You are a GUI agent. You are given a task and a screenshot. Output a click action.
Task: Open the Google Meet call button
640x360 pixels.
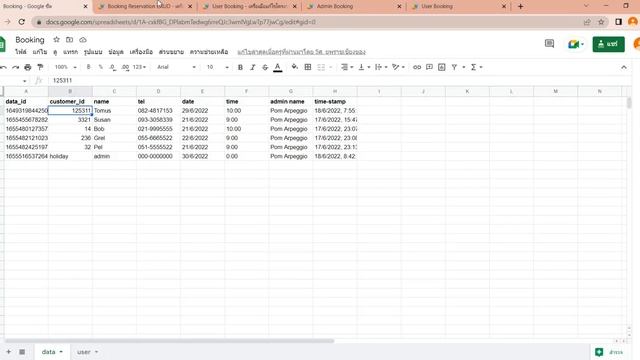click(576, 44)
